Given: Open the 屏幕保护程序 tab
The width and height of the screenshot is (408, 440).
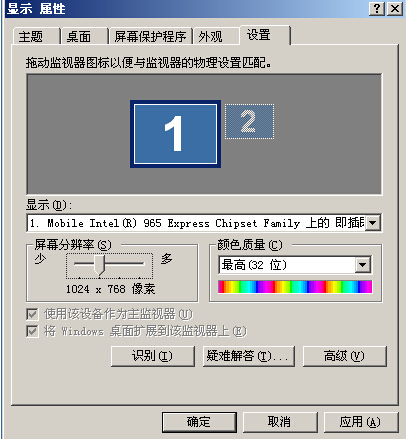Looking at the screenshot, I should pos(150,36).
